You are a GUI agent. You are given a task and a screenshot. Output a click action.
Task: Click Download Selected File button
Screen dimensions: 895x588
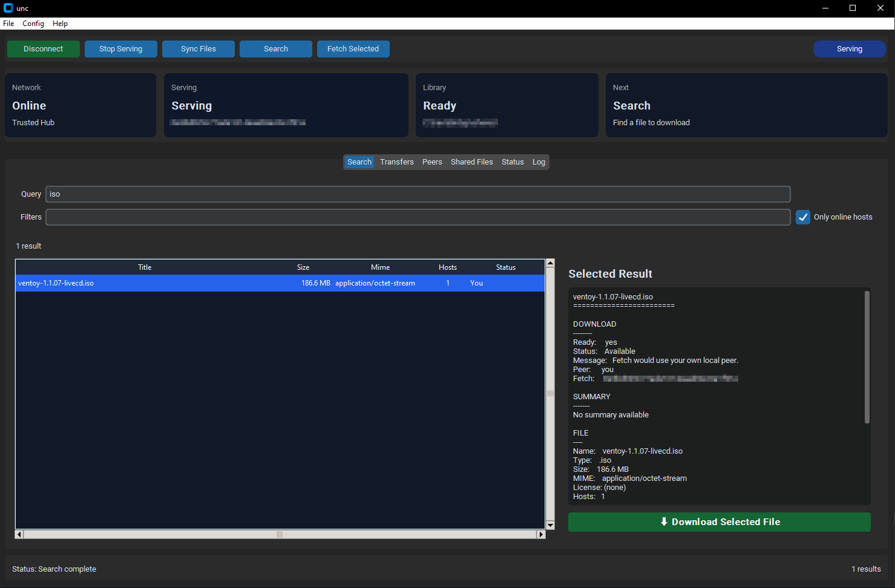(719, 522)
